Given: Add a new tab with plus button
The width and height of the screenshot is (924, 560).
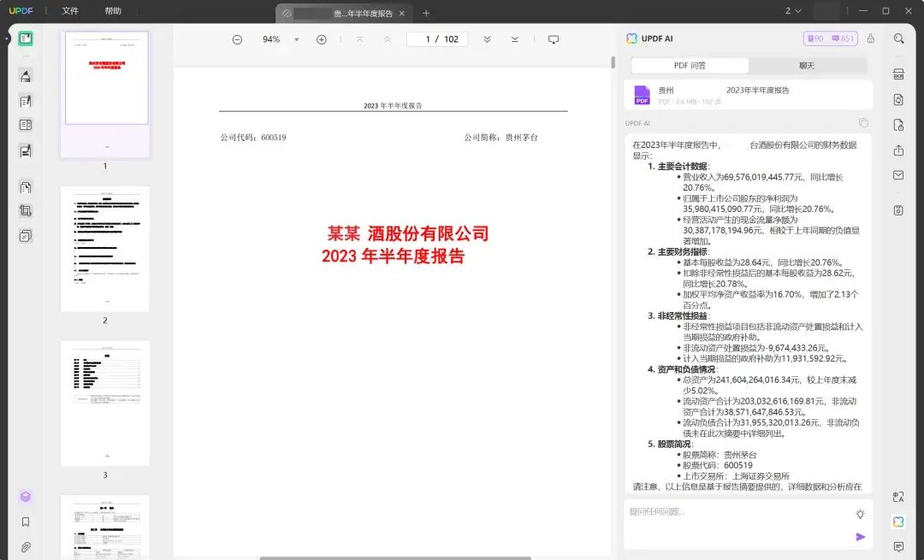Looking at the screenshot, I should pos(426,13).
